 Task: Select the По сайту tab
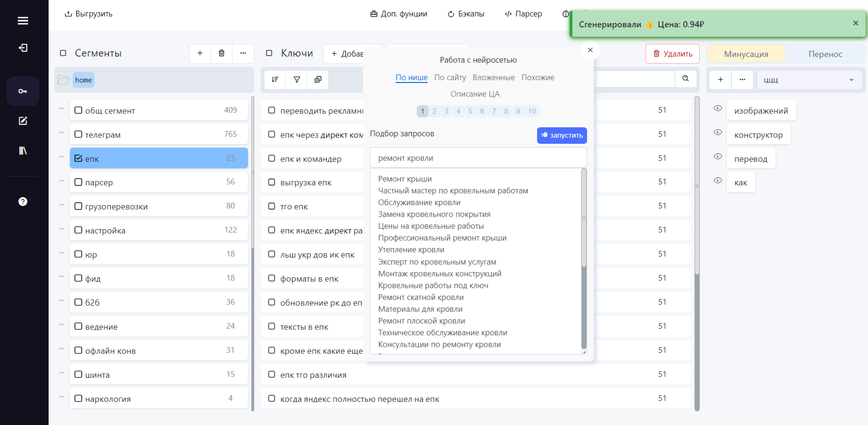(x=450, y=77)
